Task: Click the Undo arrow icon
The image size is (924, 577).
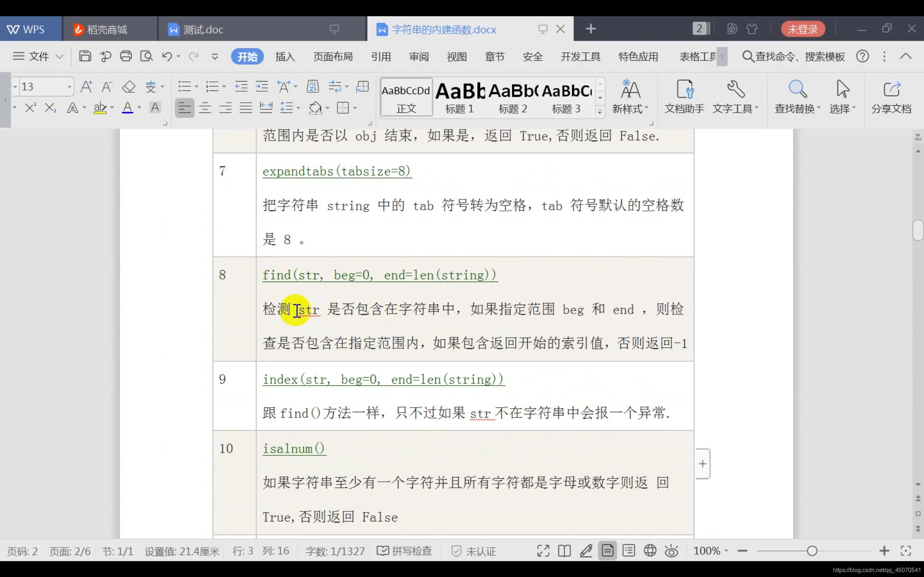Action: [x=167, y=57]
